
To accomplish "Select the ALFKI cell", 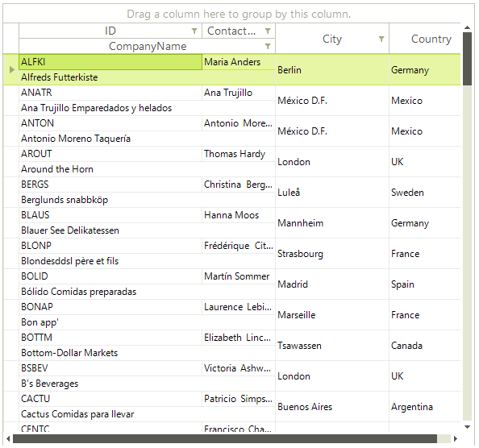I will click(x=110, y=62).
